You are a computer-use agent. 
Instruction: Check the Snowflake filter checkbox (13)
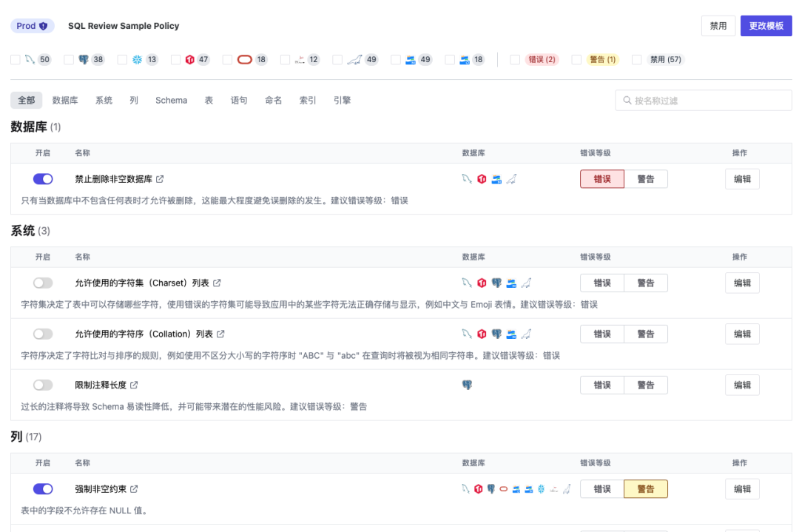pos(122,60)
